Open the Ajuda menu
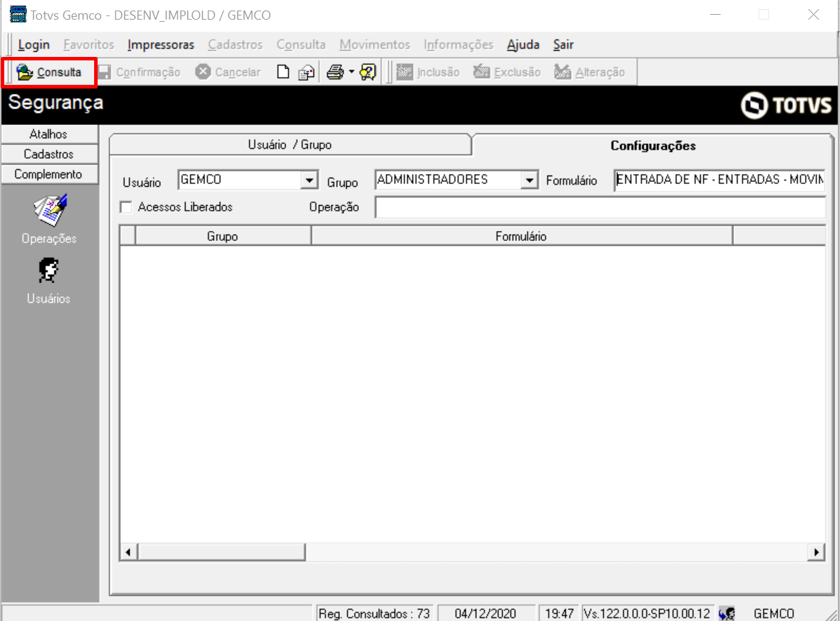The width and height of the screenshot is (840, 621). [523, 44]
